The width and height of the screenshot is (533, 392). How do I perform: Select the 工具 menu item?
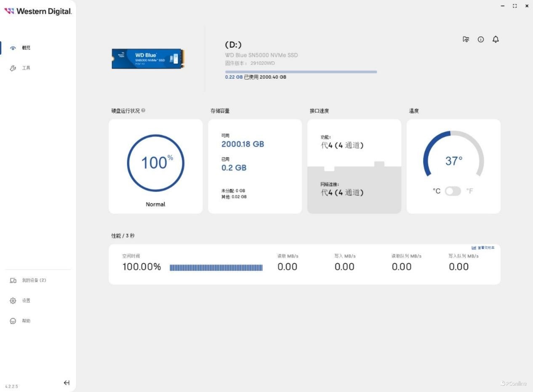(26, 68)
